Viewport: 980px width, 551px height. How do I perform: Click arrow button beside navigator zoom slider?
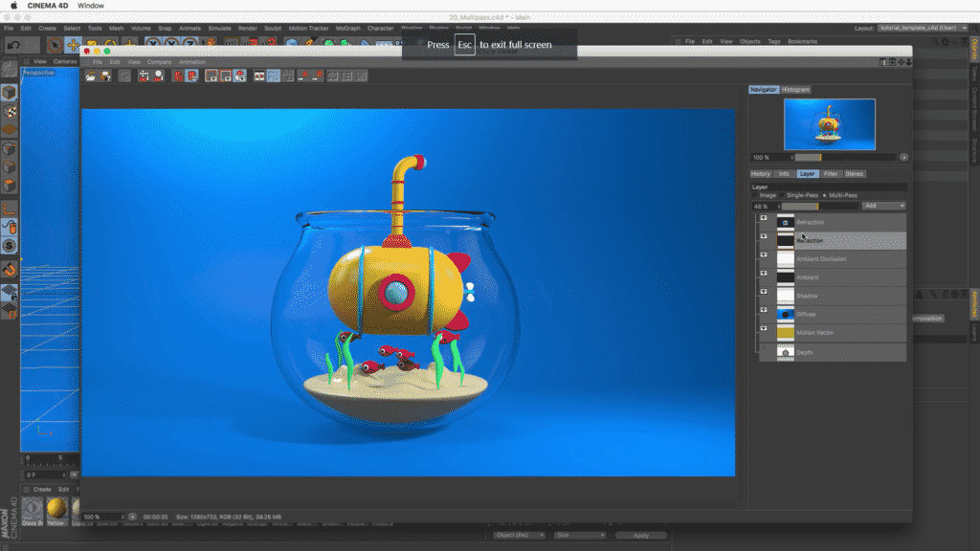pos(903,158)
